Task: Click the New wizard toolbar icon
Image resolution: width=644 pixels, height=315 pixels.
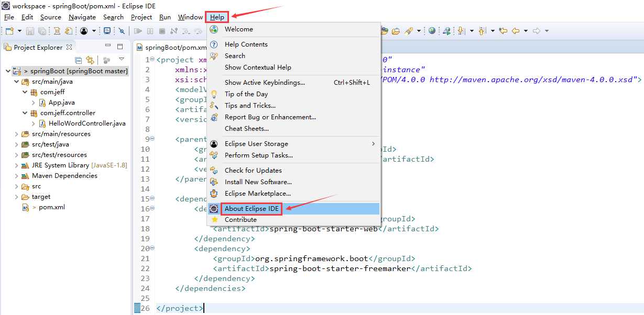Action: tap(9, 31)
